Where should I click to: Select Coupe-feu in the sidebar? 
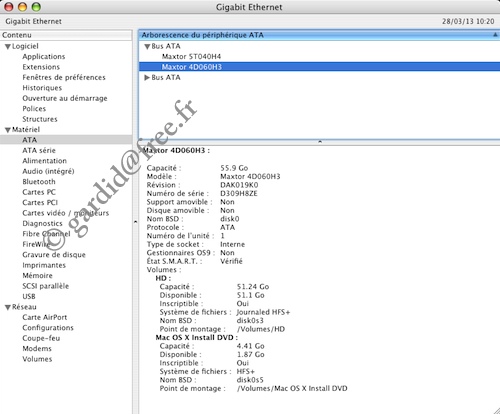(x=41, y=338)
